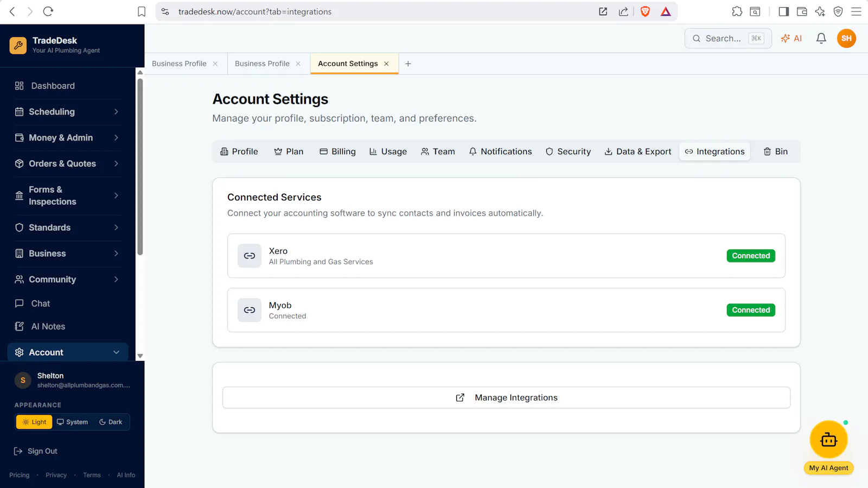Select the Integrations tab
The height and width of the screenshot is (488, 868).
click(714, 151)
